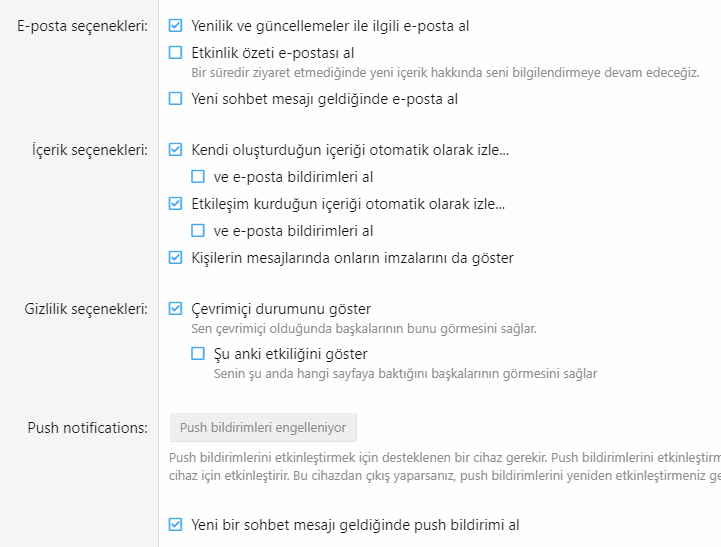Select the Gizlilik seçenekleri section label

[86, 309]
